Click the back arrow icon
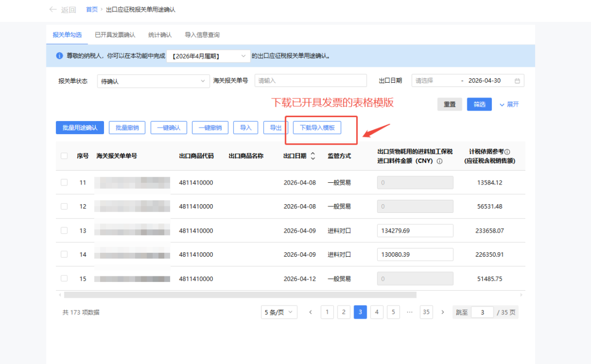Screen dimensions: 591x364 (53, 9)
